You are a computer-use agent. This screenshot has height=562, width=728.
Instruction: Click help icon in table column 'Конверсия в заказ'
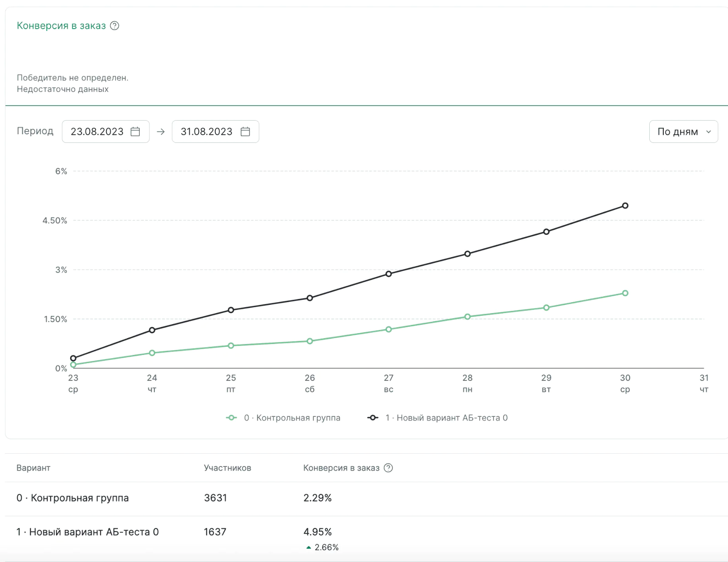(388, 468)
